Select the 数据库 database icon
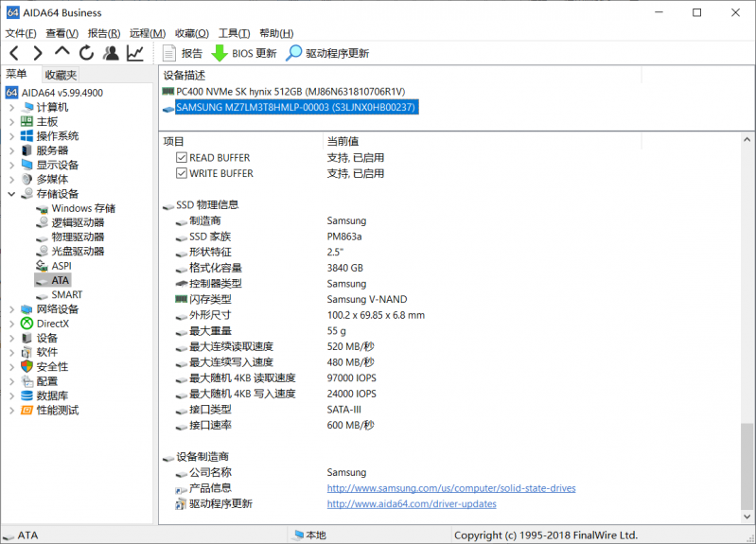 [27, 395]
